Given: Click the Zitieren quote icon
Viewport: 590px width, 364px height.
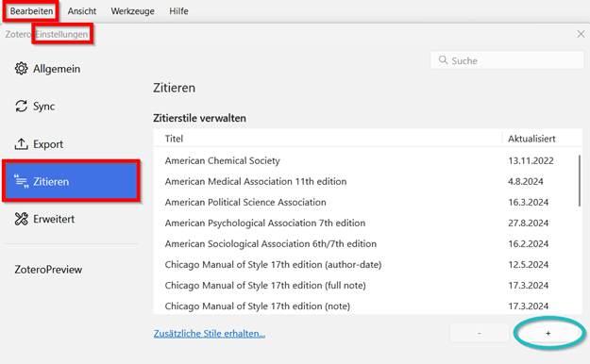Looking at the screenshot, I should [x=21, y=181].
